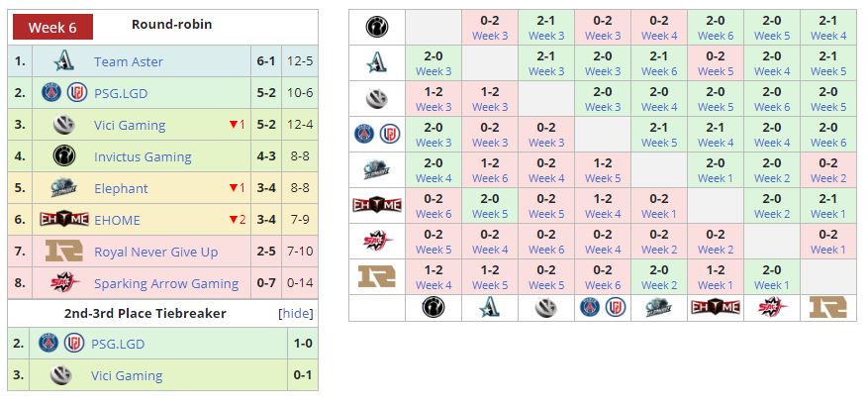The height and width of the screenshot is (407, 868).
Task: Click the Sparking Arrow Gaming logo in standings
Action: (x=64, y=283)
